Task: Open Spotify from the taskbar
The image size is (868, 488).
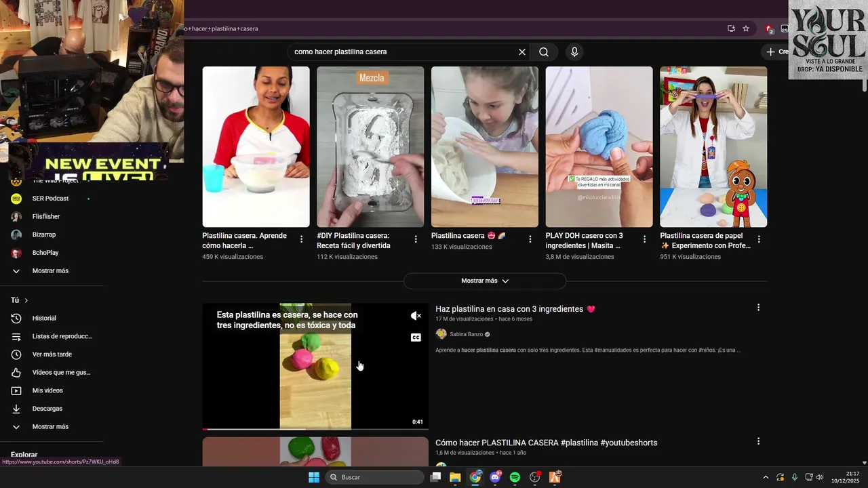Action: (x=515, y=477)
